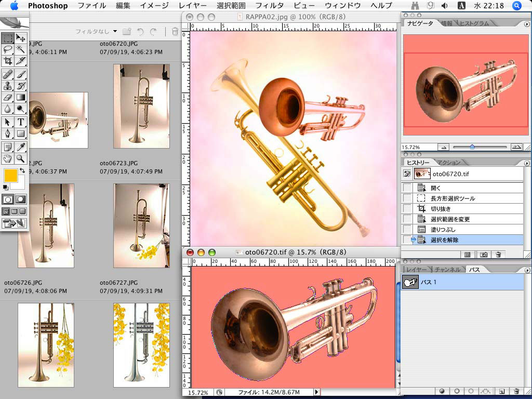This screenshot has height=399, width=532.
Task: Click the Clone Stamp tool
Action: point(8,86)
